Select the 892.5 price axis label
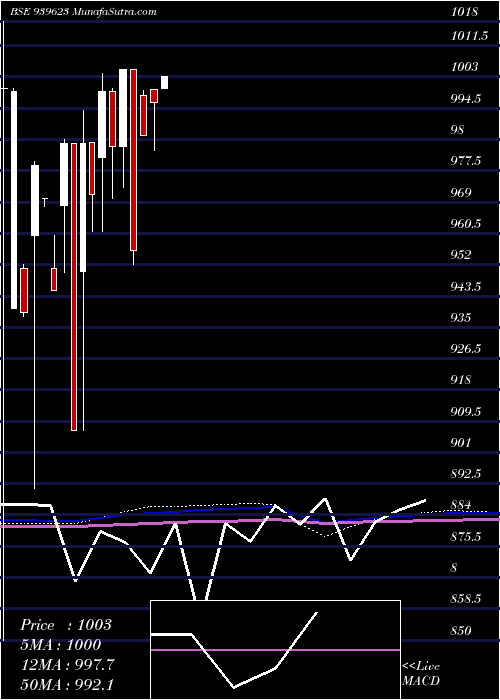The image size is (500, 700). 466,474
